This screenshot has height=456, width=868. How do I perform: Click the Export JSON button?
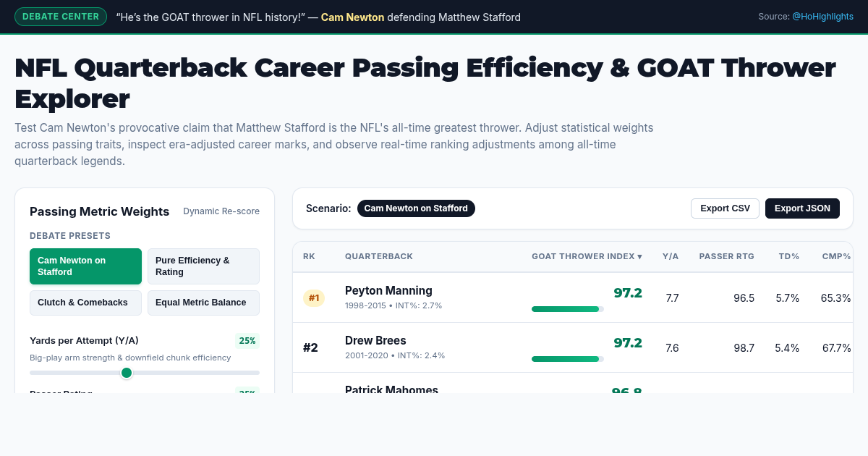802,208
